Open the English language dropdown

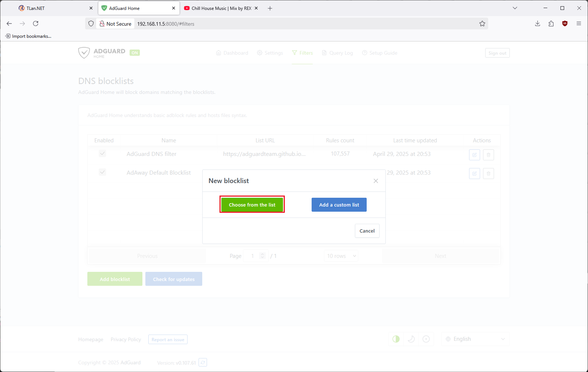475,339
